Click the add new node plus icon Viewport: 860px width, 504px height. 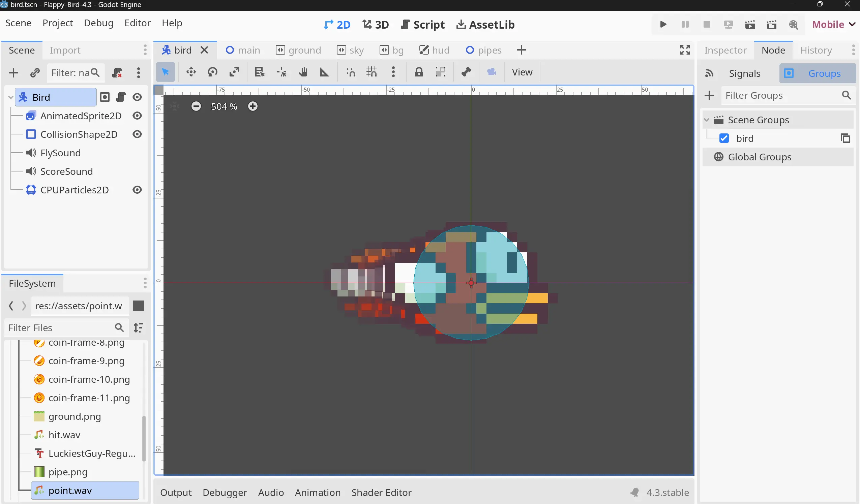tap(13, 73)
